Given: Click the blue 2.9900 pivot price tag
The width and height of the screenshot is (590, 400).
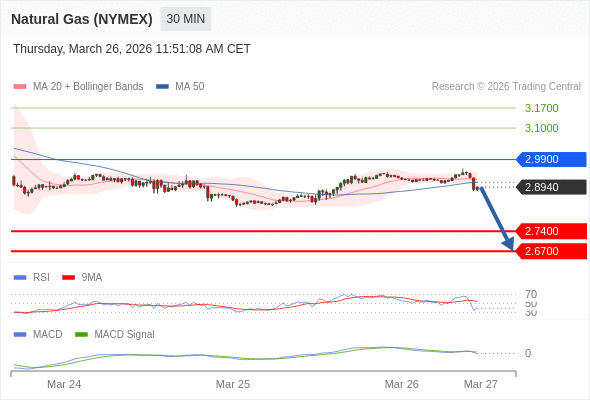Looking at the screenshot, I should (x=551, y=159).
